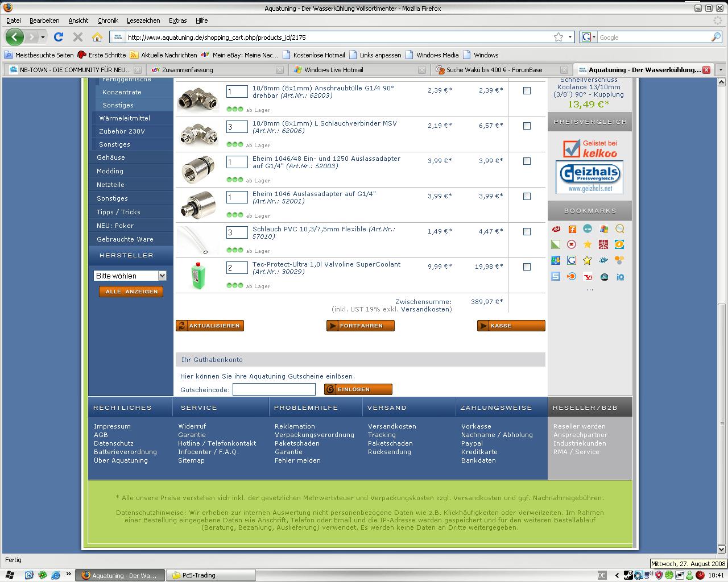Screen dimensions: 728x582
Task: Open the Hersteller 'Bitte wählen' dropdown
Action: pos(130,276)
